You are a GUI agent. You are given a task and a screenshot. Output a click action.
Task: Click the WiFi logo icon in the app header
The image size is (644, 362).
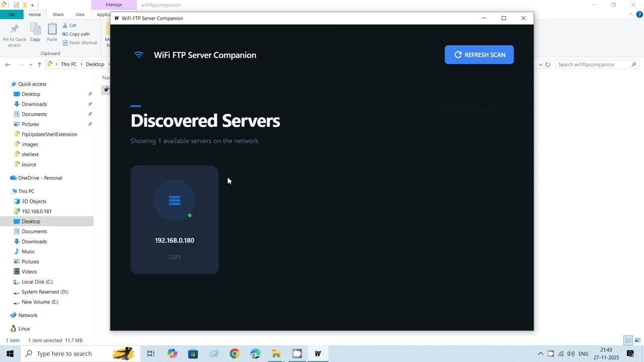point(139,55)
